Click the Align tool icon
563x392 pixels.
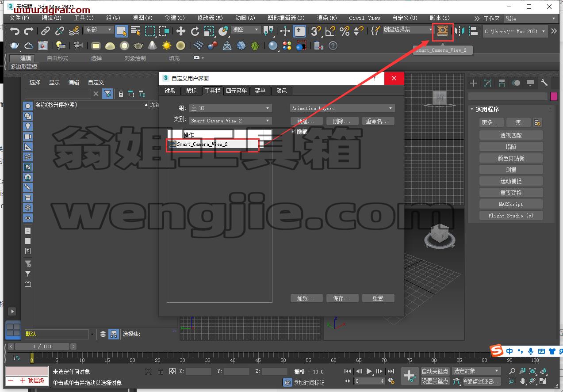tap(473, 31)
